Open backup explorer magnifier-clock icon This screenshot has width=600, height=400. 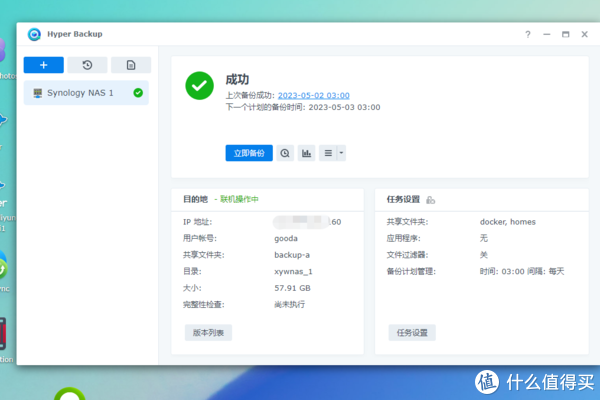pos(285,153)
